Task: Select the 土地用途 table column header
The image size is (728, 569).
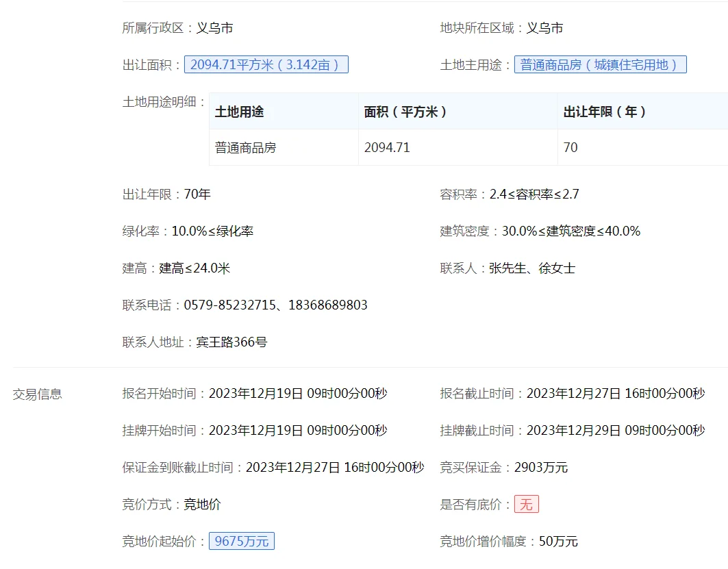Action: (239, 112)
